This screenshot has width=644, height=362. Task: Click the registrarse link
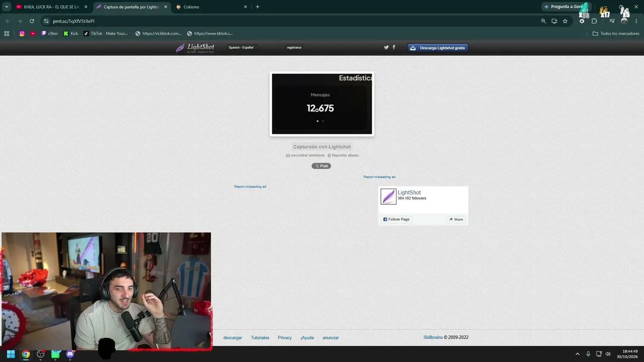[x=294, y=47]
